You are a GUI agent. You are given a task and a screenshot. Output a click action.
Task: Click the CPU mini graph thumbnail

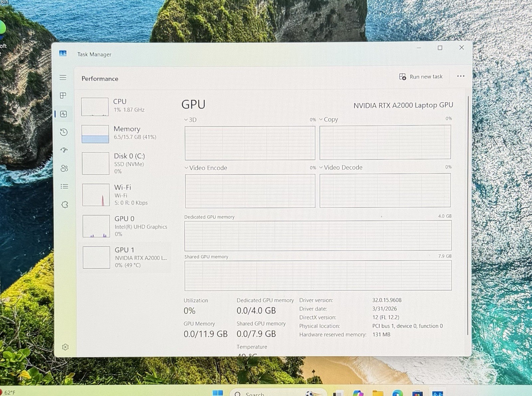95,107
